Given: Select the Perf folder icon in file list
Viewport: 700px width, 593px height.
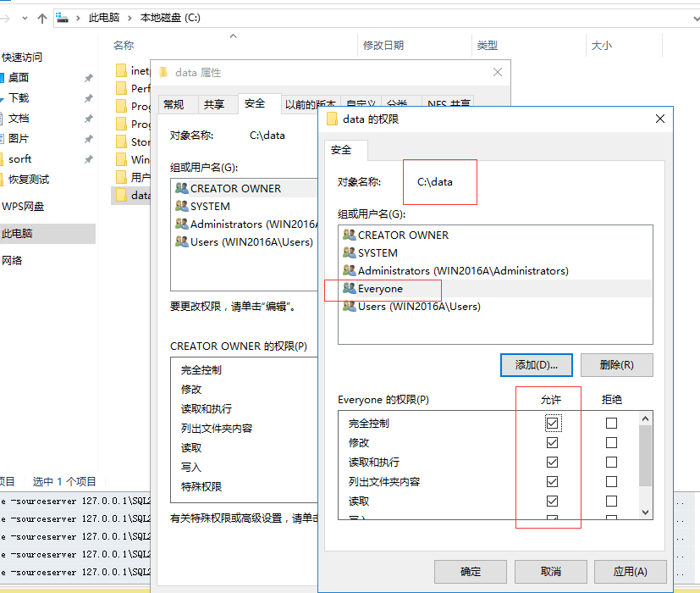Looking at the screenshot, I should [x=121, y=88].
